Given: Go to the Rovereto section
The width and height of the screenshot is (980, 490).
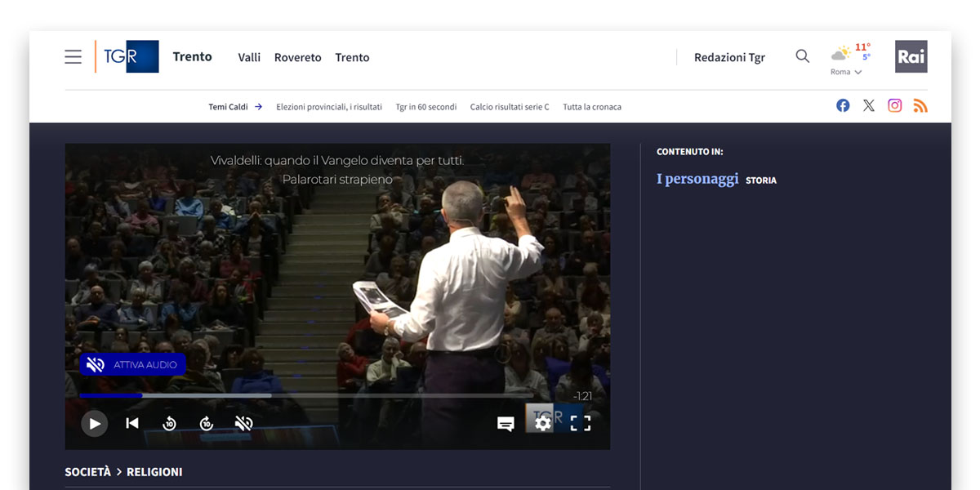Looking at the screenshot, I should [297, 57].
